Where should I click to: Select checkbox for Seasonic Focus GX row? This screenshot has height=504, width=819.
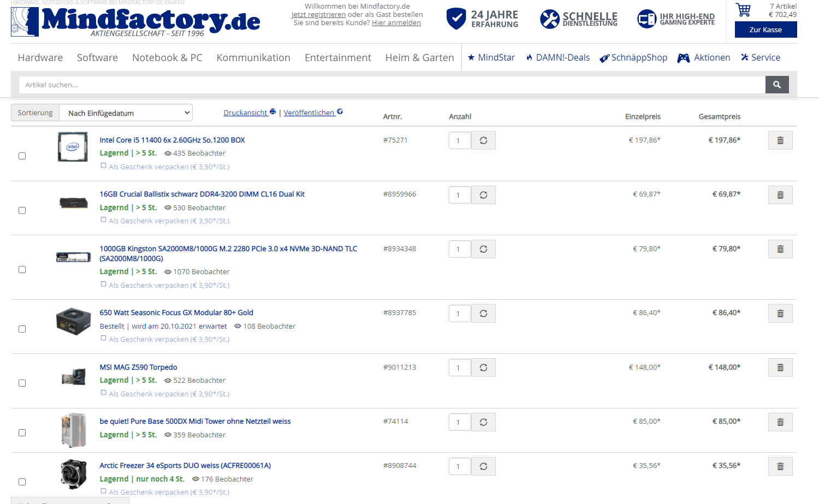click(22, 329)
